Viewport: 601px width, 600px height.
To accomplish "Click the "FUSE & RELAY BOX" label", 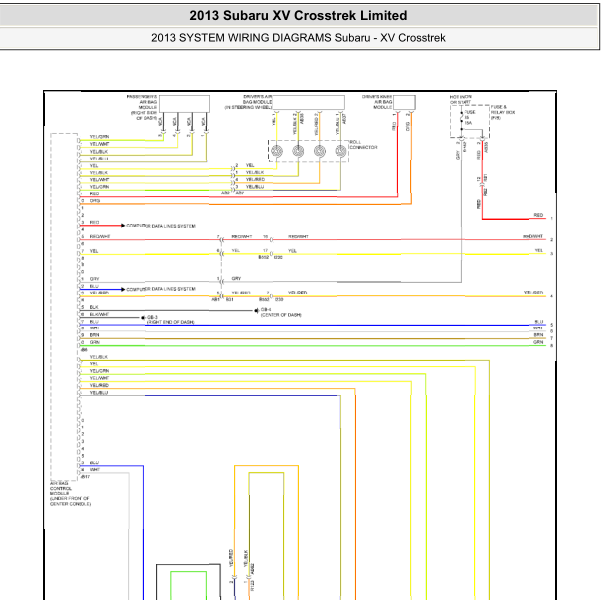I will (503, 112).
